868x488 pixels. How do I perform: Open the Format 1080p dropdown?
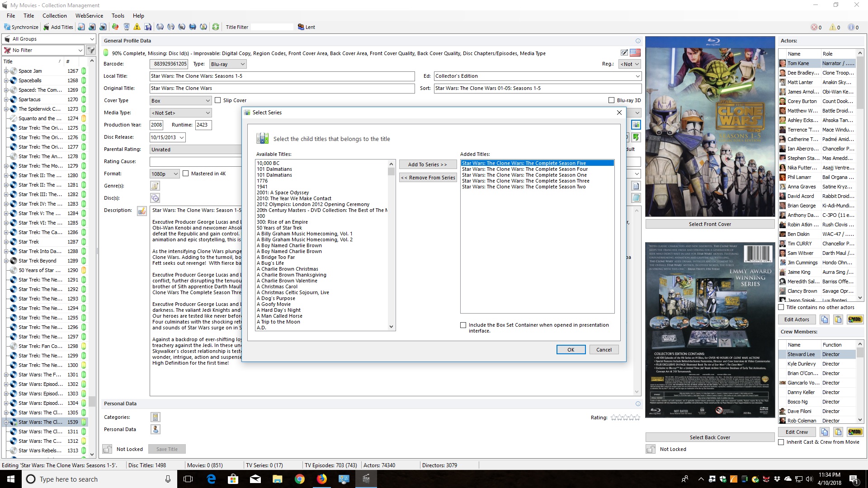coord(165,174)
